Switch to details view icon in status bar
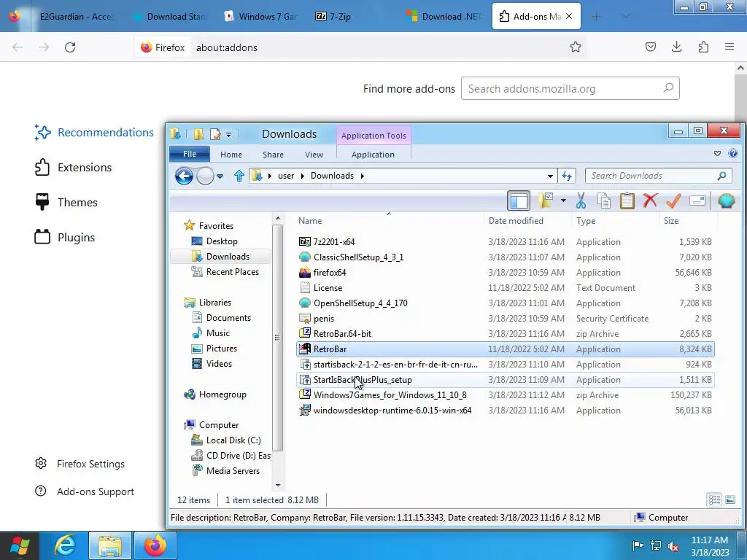The width and height of the screenshot is (747, 560). pyautogui.click(x=714, y=499)
